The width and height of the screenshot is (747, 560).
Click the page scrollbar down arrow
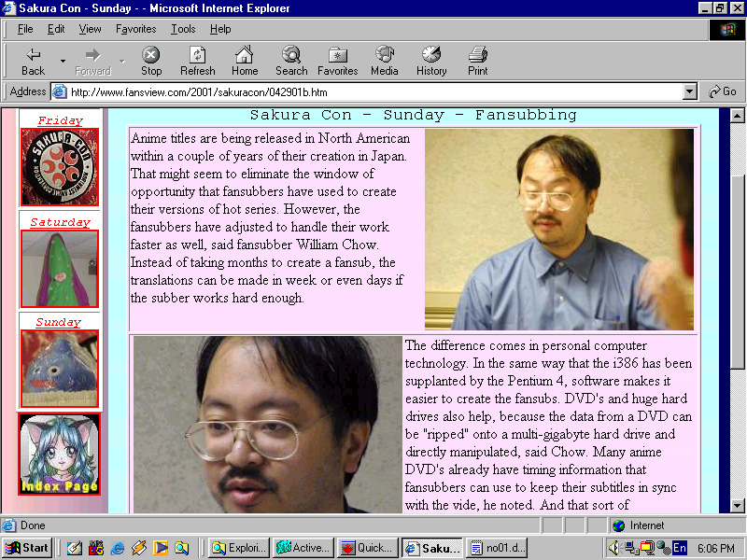click(737, 505)
